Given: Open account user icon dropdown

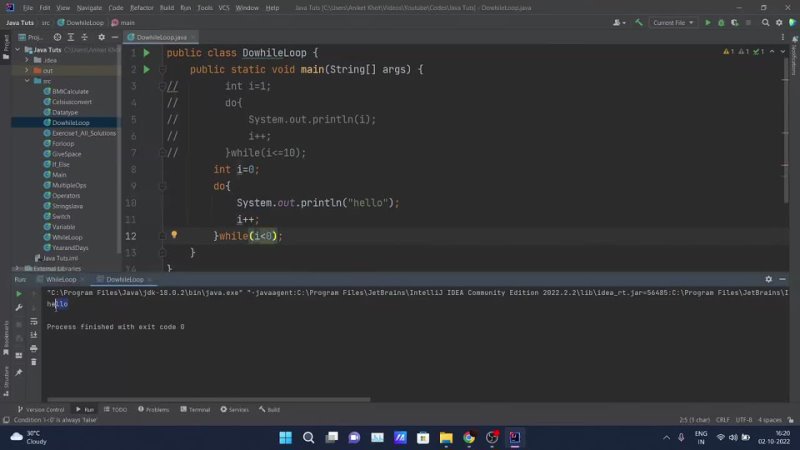Looking at the screenshot, I should pyautogui.click(x=619, y=22).
